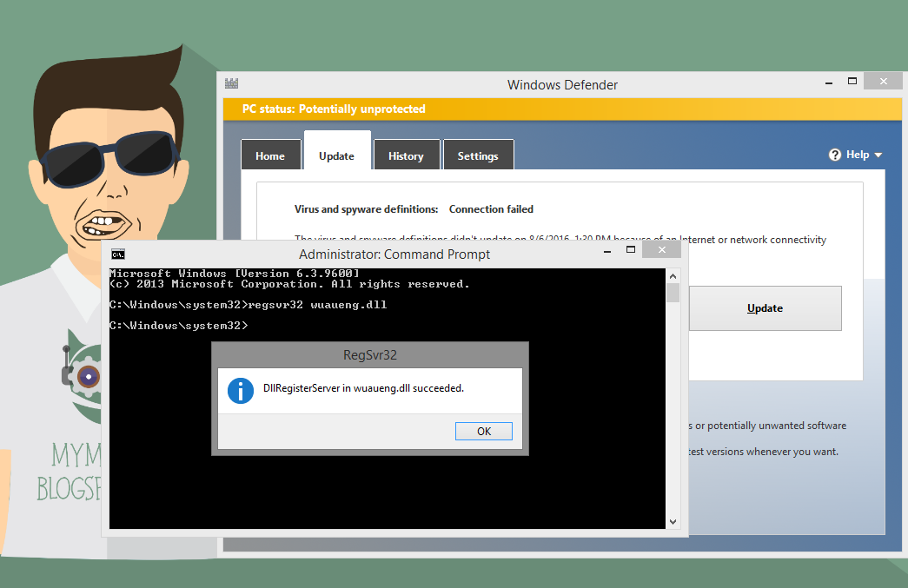Click Command Prompt scrollbar down arrow
The image size is (908, 588).
pos(673,521)
